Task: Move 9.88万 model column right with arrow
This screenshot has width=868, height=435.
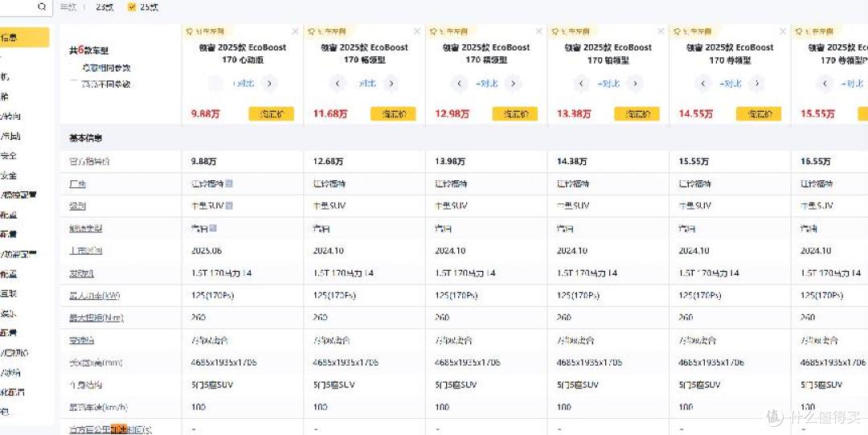Action: tap(269, 84)
